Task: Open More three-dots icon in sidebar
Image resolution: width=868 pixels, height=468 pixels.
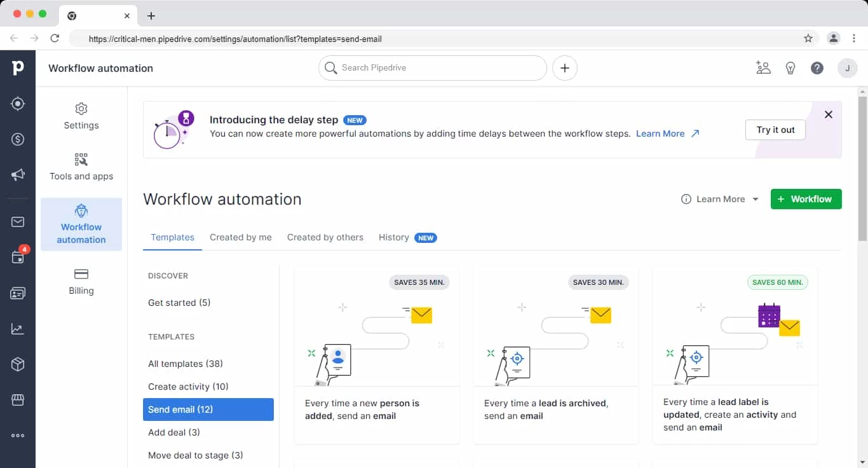Action: coord(18,436)
